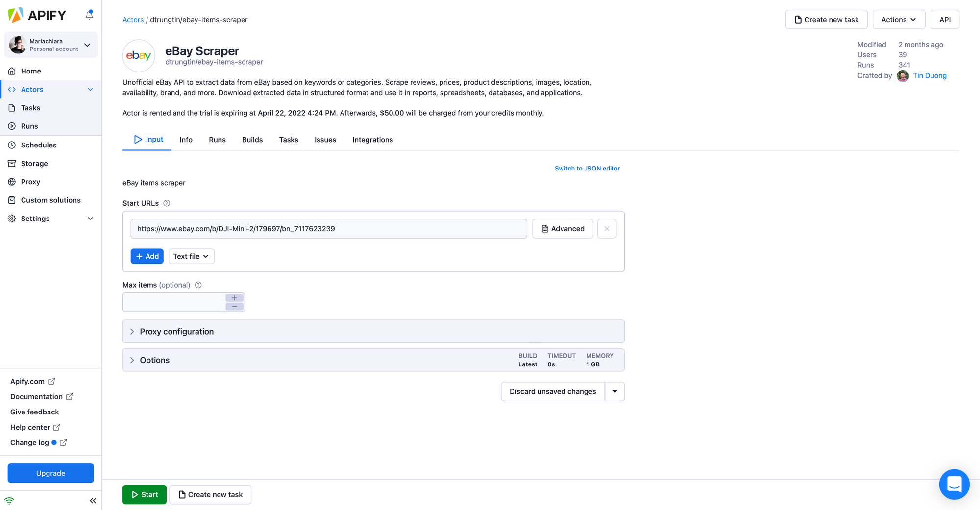Click the wifi status icon
The width and height of the screenshot is (980, 510).
[x=9, y=501]
